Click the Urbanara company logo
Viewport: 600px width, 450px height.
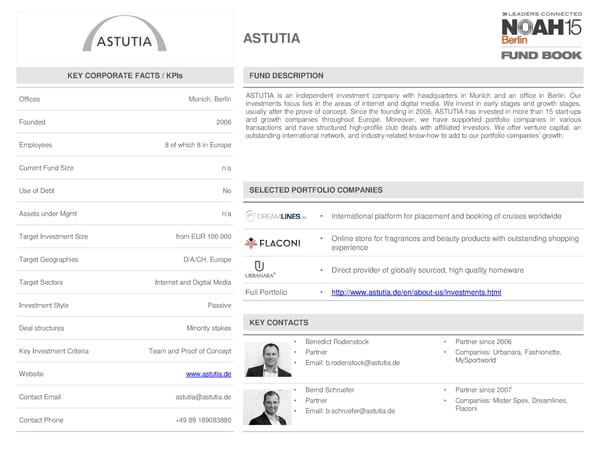pos(260,269)
